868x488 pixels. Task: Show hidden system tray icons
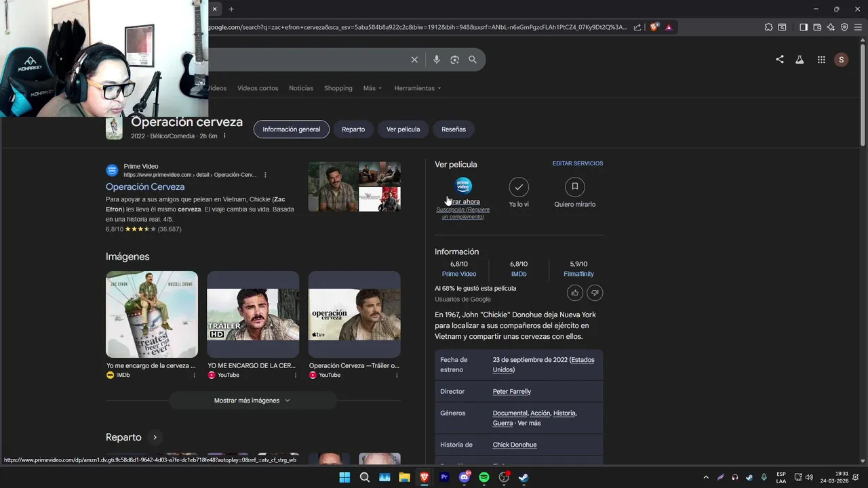click(x=705, y=477)
